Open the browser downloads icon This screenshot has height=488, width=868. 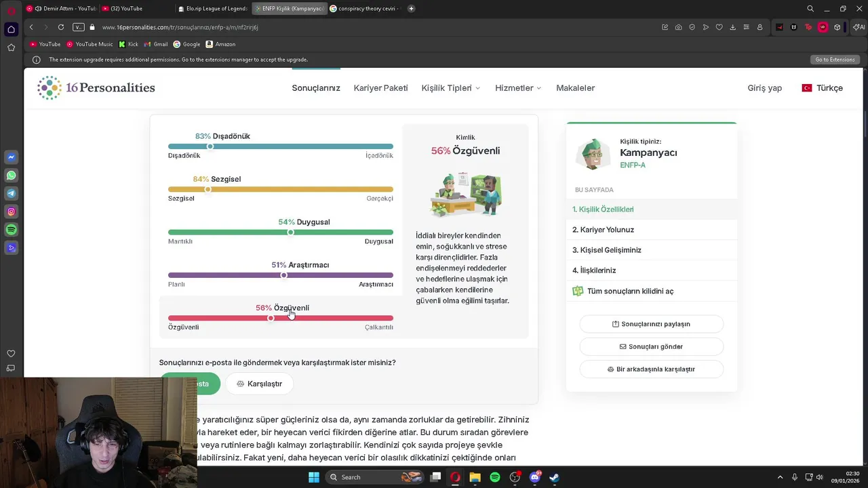pyautogui.click(x=732, y=27)
